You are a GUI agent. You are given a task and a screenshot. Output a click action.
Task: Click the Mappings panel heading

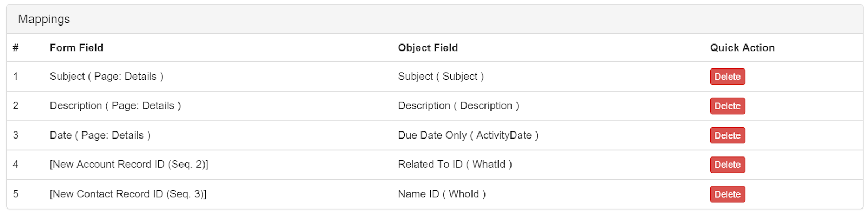click(x=44, y=19)
